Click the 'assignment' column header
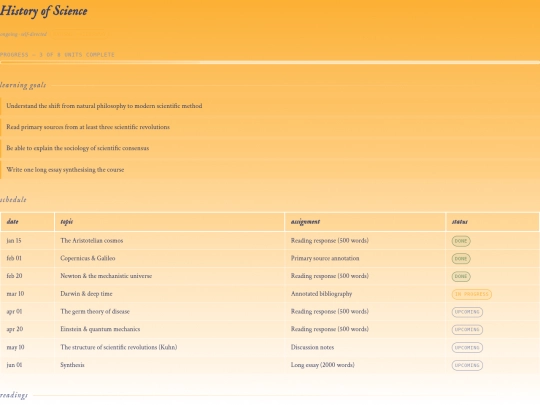Viewport: 540px width, 405px height. pos(365,221)
